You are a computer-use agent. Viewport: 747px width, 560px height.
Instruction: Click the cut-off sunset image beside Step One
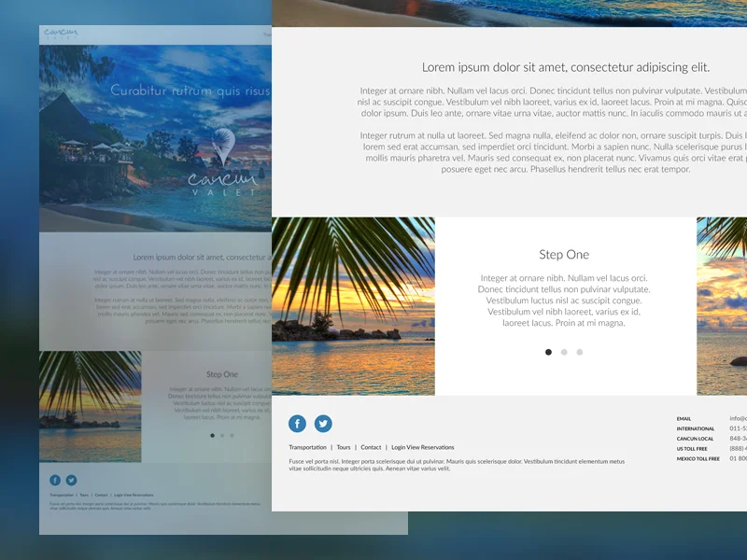coord(722,306)
